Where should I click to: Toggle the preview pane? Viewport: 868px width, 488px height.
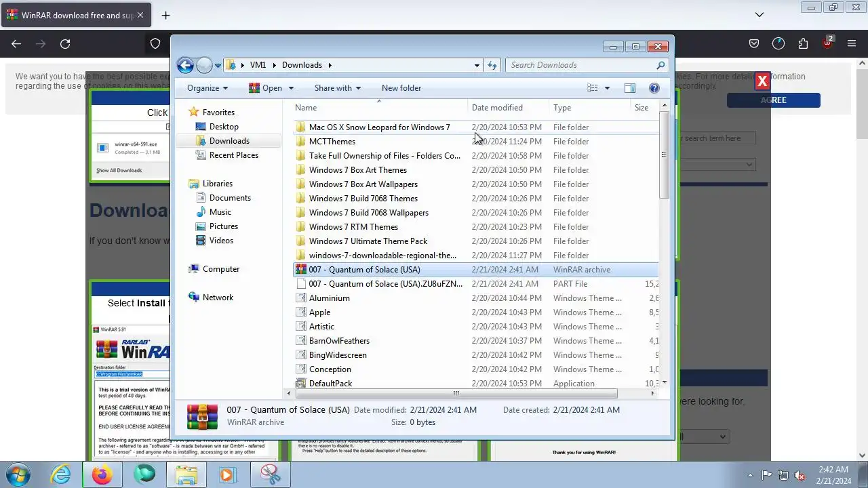630,88
